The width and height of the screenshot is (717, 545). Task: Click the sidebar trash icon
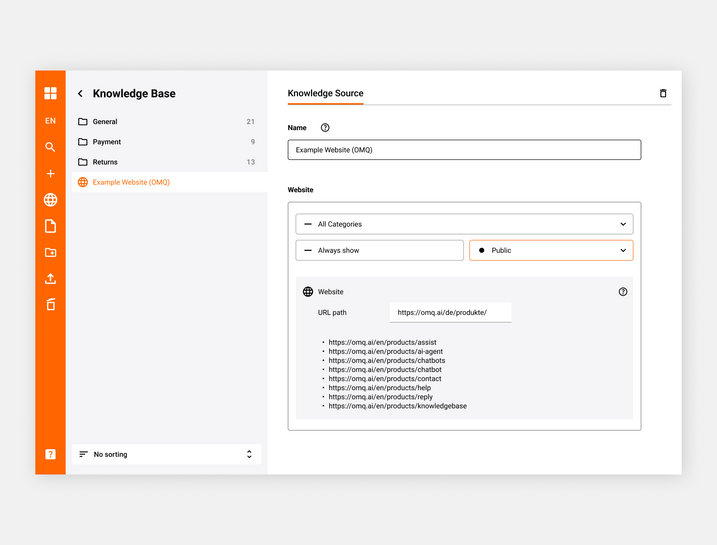click(50, 304)
